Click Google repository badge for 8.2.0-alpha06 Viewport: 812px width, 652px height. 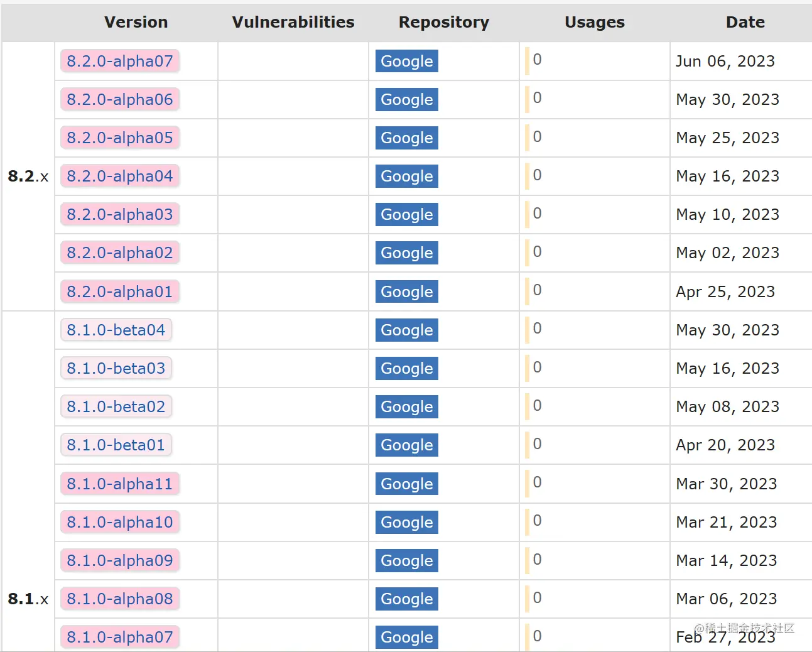(x=407, y=99)
